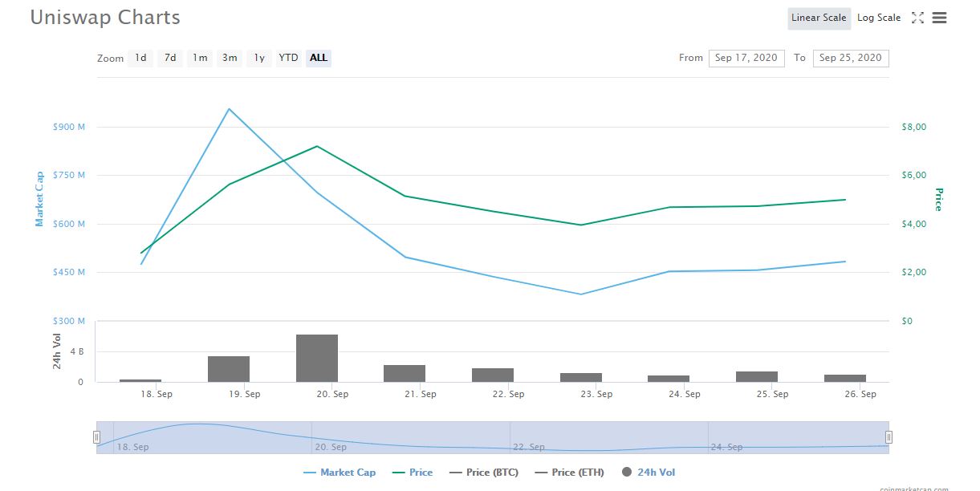The image size is (980, 491).
Task: Edit the To date field
Action: (850, 58)
